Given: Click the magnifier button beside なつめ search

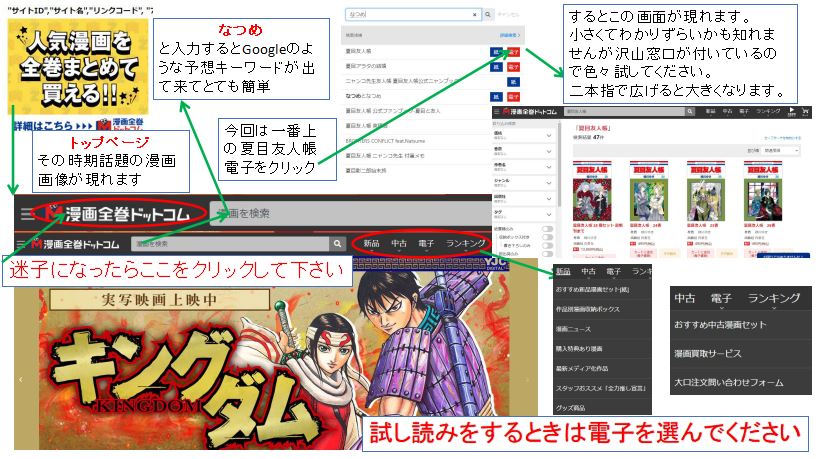Looking at the screenshot, I should (488, 15).
